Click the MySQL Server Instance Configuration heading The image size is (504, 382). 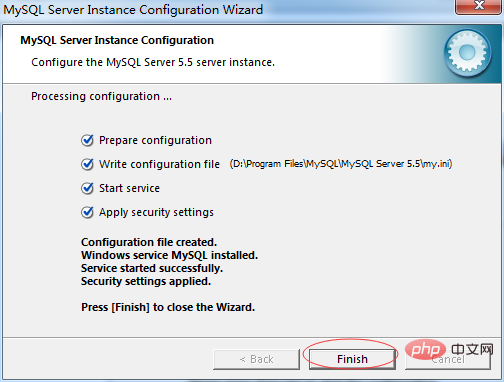tap(117, 40)
